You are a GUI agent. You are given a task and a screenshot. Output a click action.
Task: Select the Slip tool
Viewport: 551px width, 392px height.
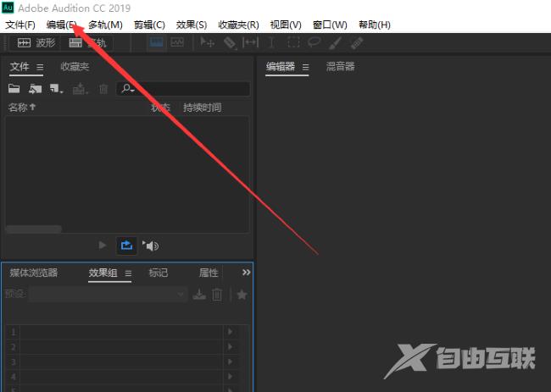(251, 43)
